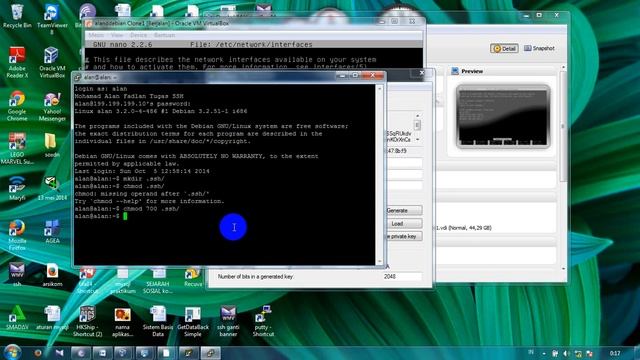This screenshot has width=640, height=360.
Task: Open the soedn folder on the desktop
Action: (52, 145)
